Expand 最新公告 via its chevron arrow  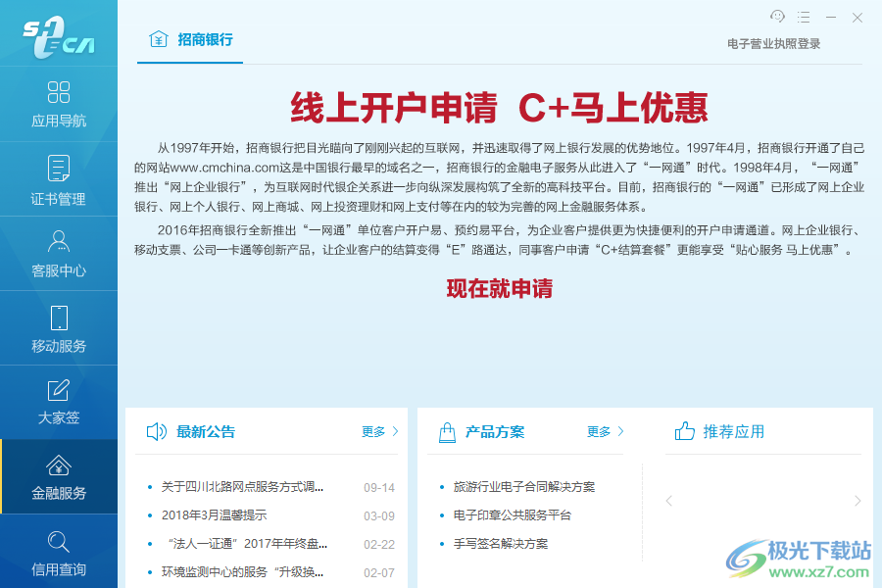(x=395, y=431)
